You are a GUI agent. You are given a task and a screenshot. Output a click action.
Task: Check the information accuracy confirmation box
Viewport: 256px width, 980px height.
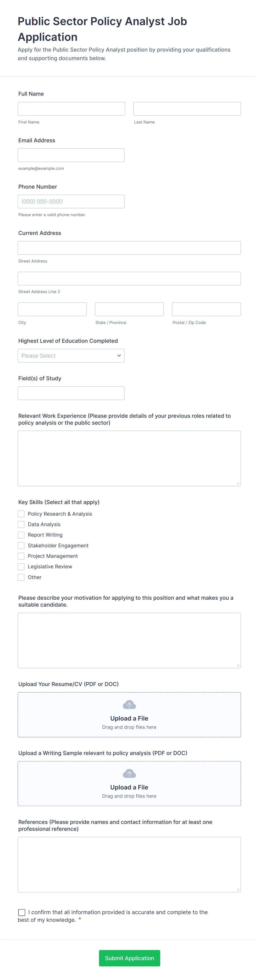point(22,912)
